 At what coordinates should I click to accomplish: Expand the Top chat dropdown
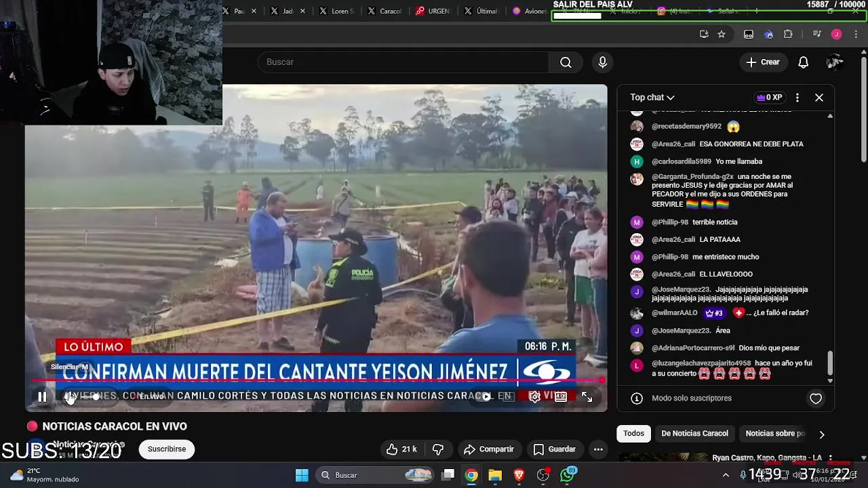click(x=652, y=98)
